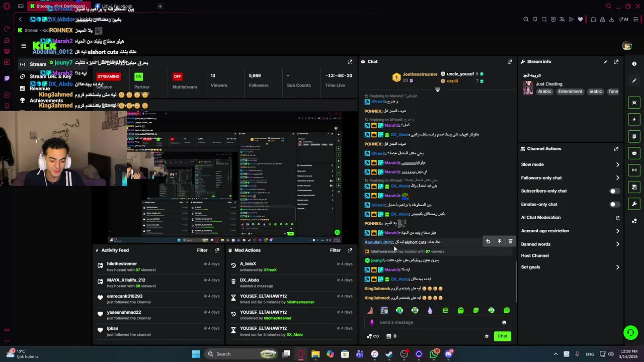Click the lightning bolt sidebar button
Image resolution: width=644 pixels, height=362 pixels.
[634, 120]
